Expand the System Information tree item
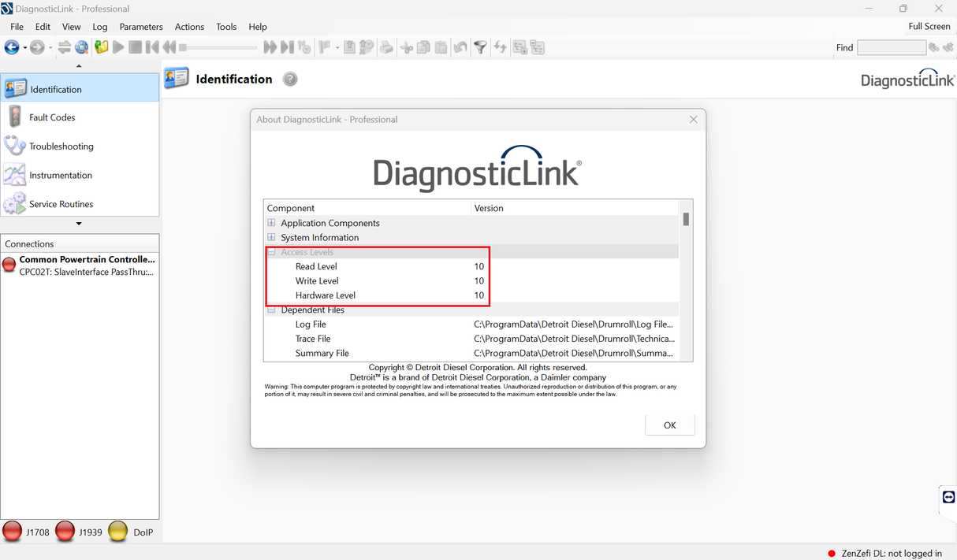This screenshot has width=957, height=560. pyautogui.click(x=272, y=237)
